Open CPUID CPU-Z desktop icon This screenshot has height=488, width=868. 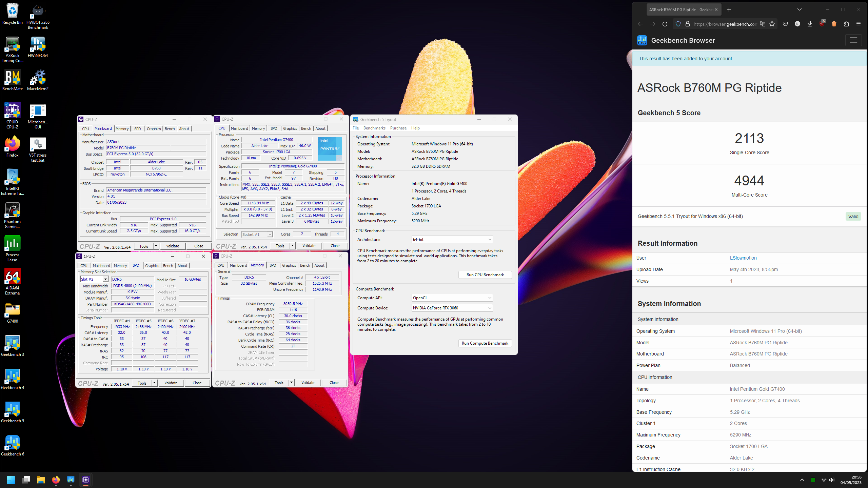[x=13, y=116]
